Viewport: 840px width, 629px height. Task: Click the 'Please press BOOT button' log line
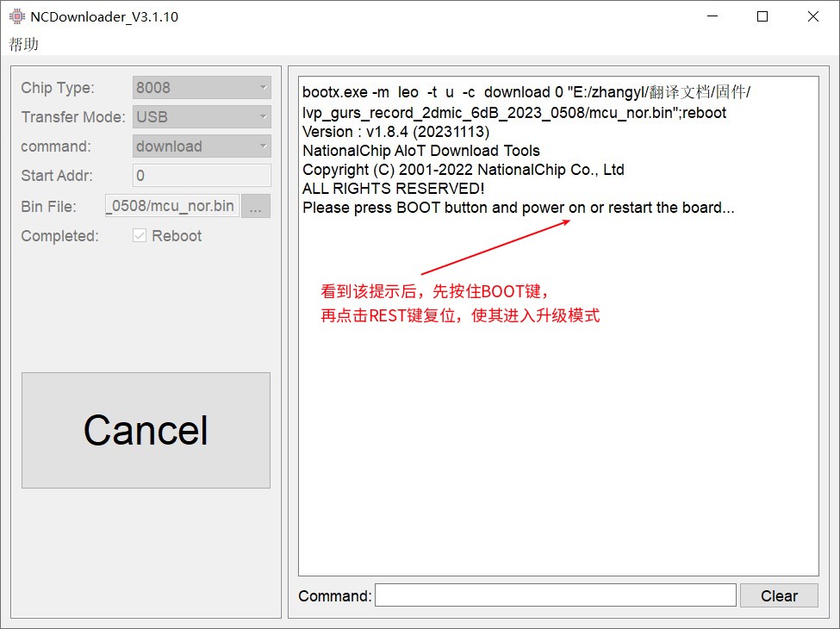[x=518, y=208]
